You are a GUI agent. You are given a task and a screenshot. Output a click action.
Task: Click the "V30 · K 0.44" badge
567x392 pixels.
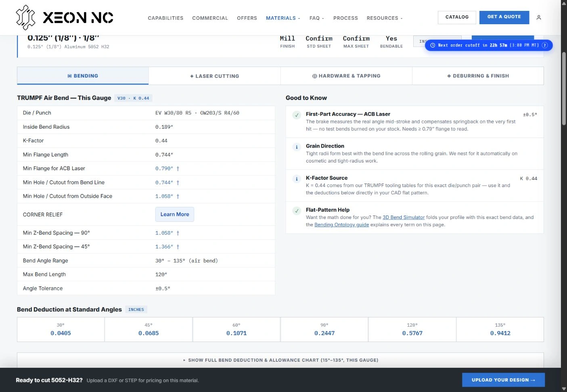pos(133,98)
